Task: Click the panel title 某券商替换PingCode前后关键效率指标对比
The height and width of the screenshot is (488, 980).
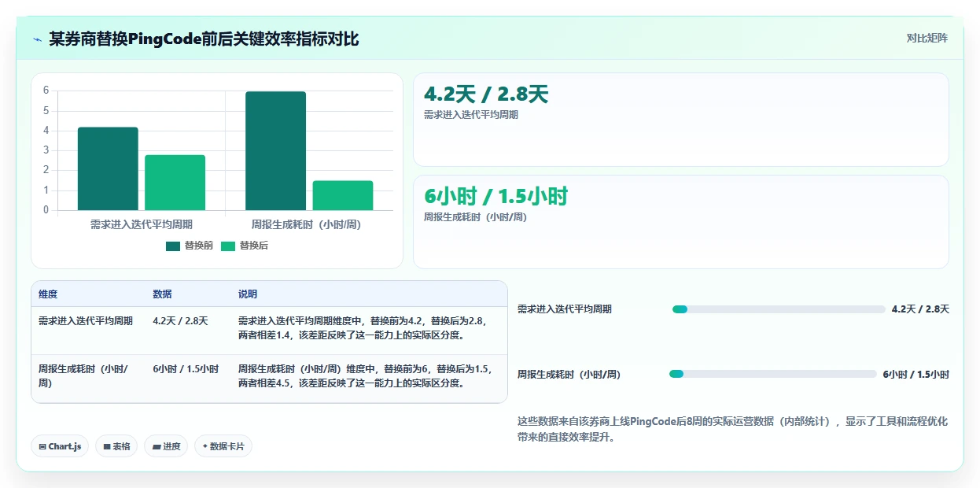Action: [x=204, y=39]
